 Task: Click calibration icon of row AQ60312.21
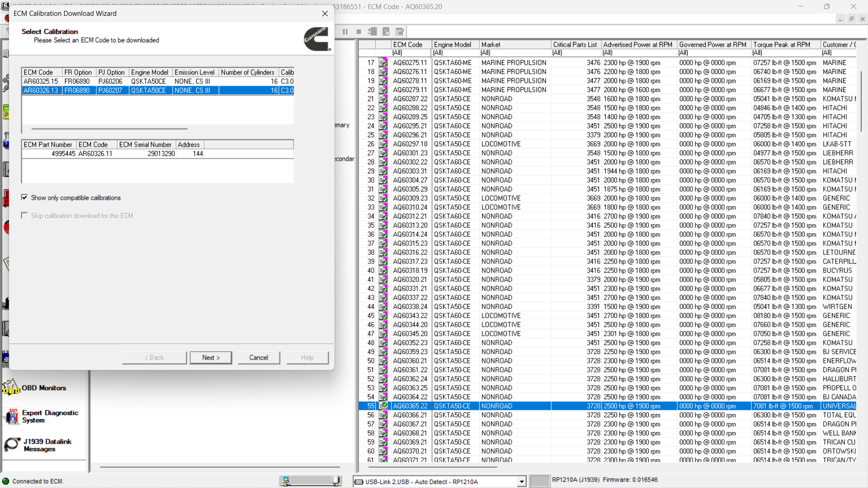point(383,216)
